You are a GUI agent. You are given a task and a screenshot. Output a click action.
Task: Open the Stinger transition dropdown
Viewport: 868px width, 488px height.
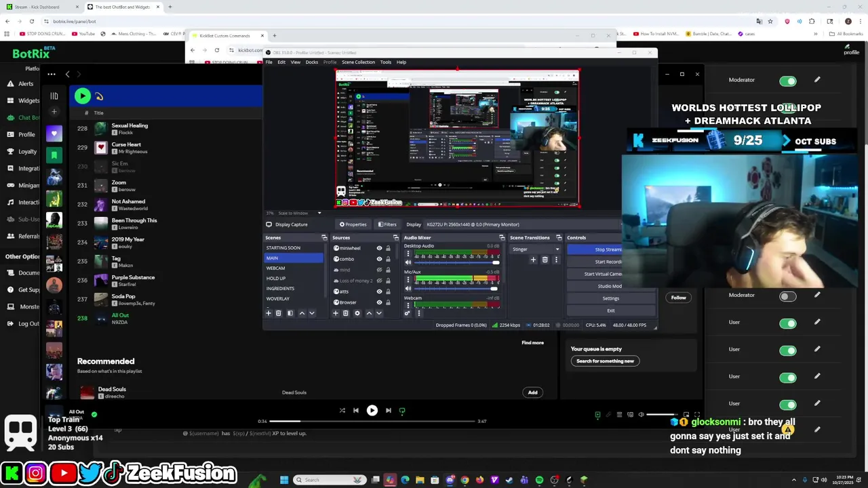point(536,249)
